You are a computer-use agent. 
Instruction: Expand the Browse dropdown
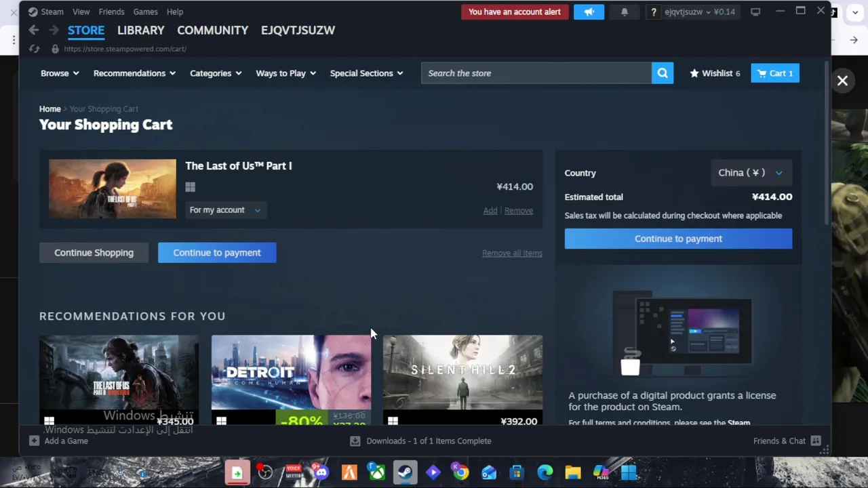click(x=60, y=73)
